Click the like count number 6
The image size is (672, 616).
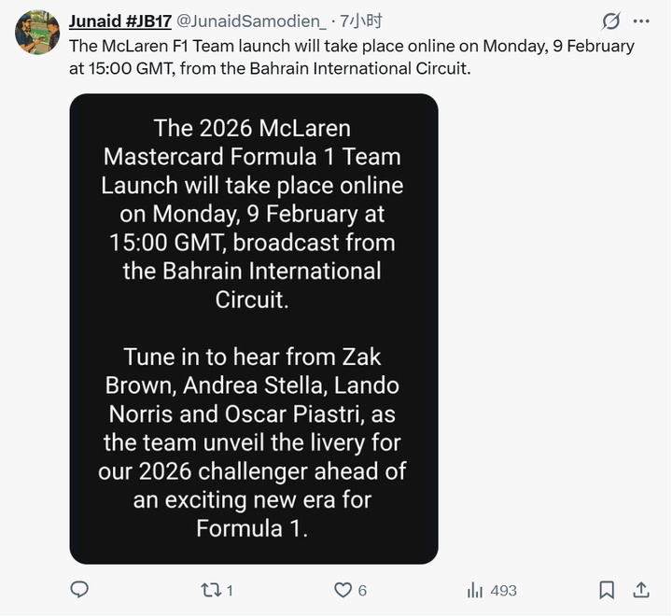[362, 591]
